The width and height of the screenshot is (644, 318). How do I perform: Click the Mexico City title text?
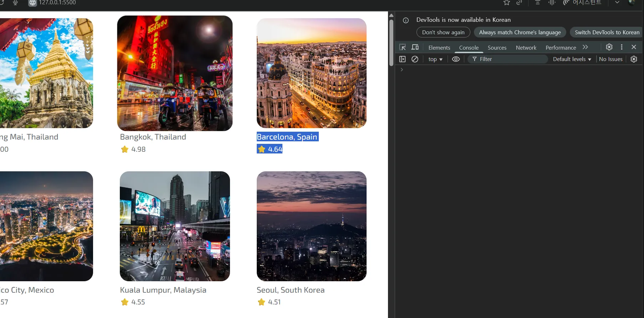27,290
